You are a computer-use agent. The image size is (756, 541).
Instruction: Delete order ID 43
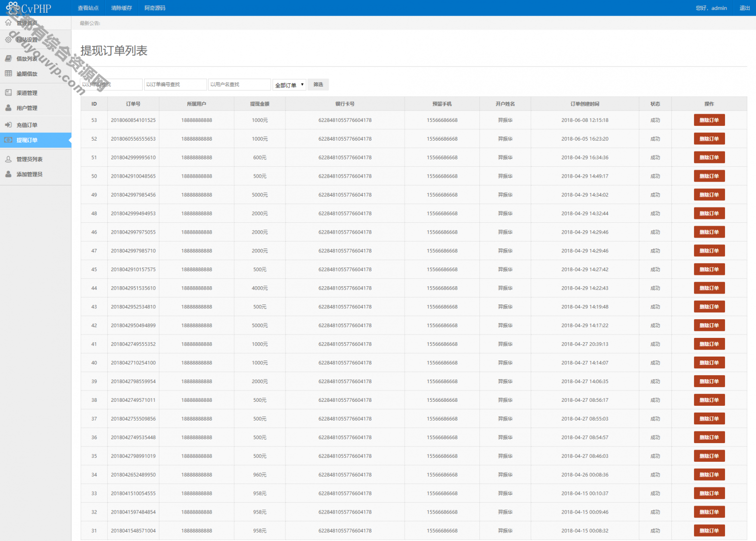pyautogui.click(x=709, y=307)
